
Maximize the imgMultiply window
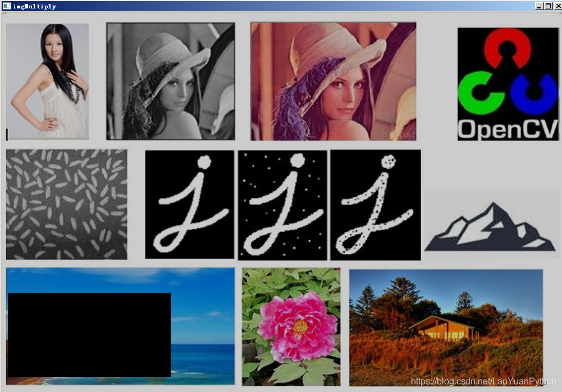[x=549, y=6]
